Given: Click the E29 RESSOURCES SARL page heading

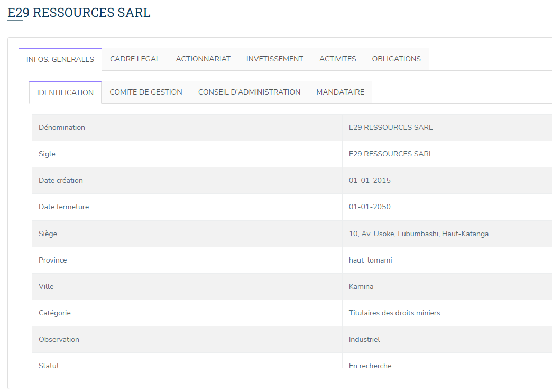Looking at the screenshot, I should [79, 13].
